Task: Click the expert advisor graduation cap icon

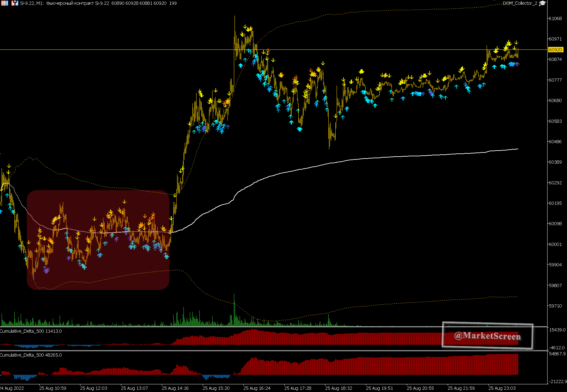Action: point(542,4)
